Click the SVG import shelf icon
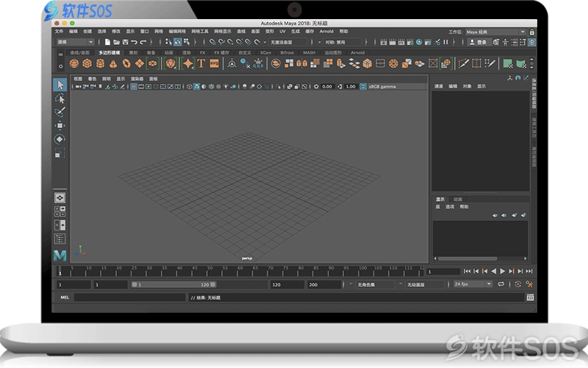Viewport: 588px width, 368px height. click(x=214, y=63)
